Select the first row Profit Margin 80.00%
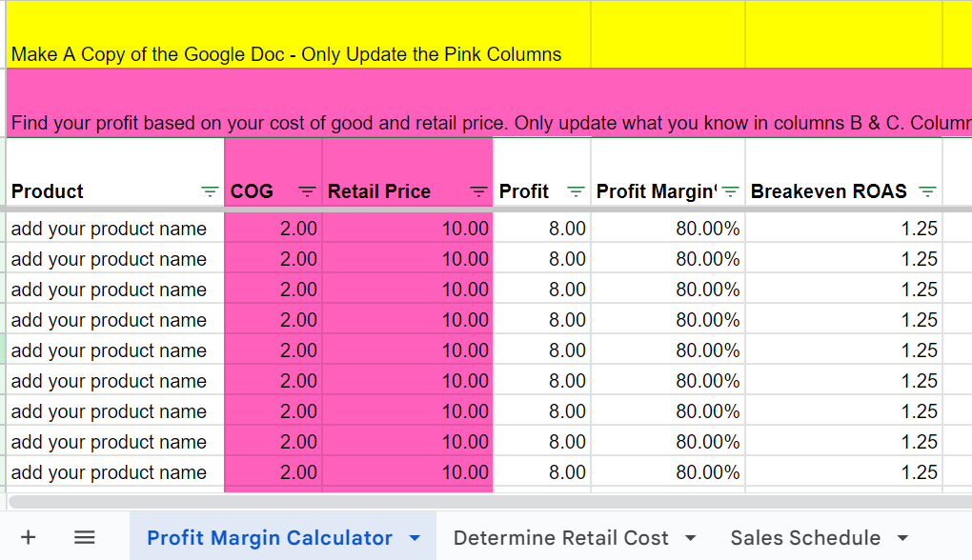Viewport: 972px width, 560px height. (668, 229)
